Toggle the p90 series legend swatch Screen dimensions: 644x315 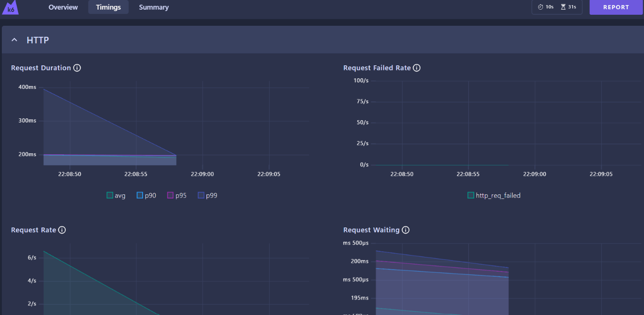point(140,195)
